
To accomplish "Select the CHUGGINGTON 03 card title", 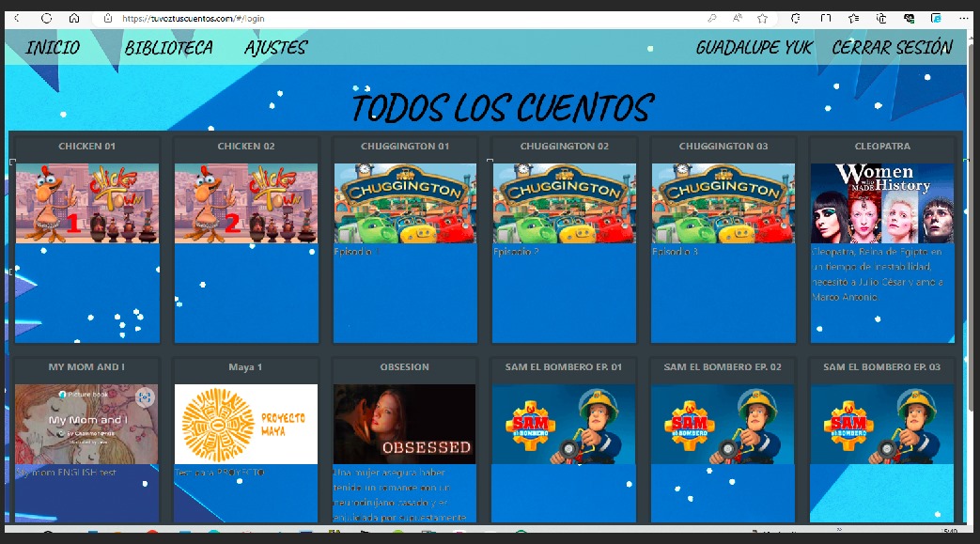I will coord(723,147).
